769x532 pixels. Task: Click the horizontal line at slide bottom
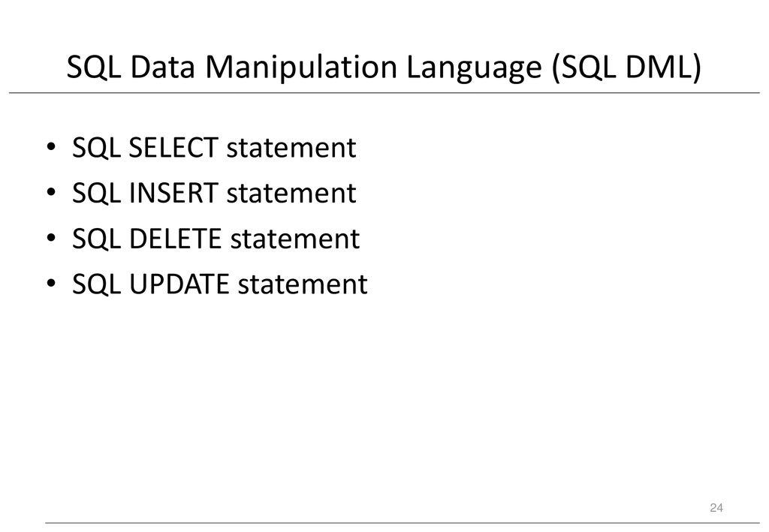point(403,523)
